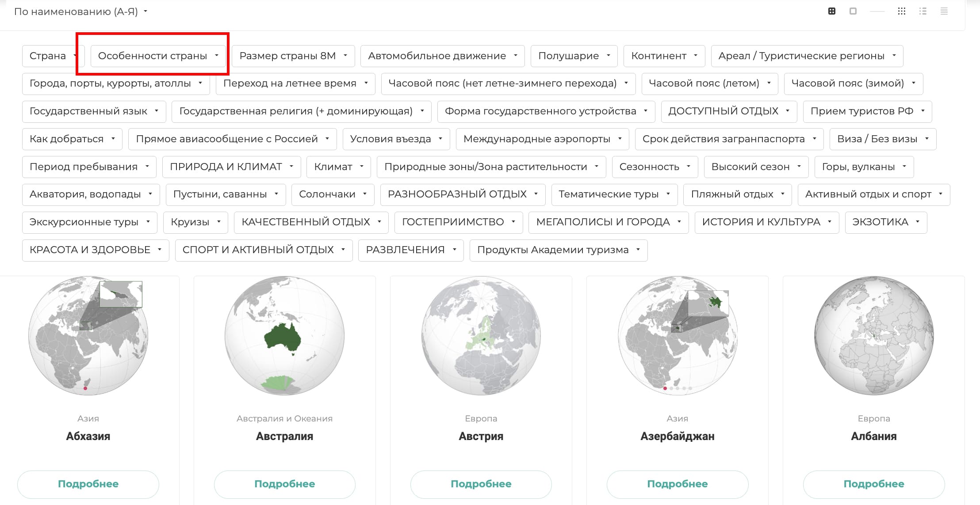Open the Континент filter dropdown
Screen dimensions: 980x505
click(x=663, y=56)
